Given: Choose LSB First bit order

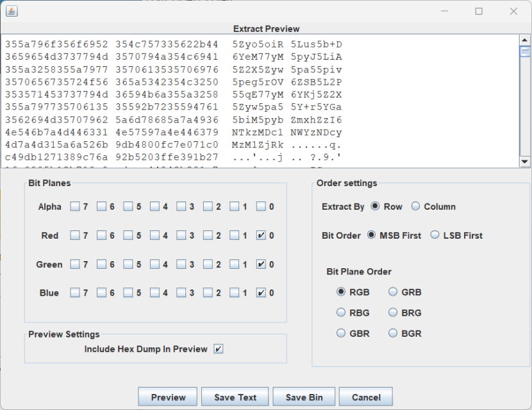Looking at the screenshot, I should (x=436, y=235).
